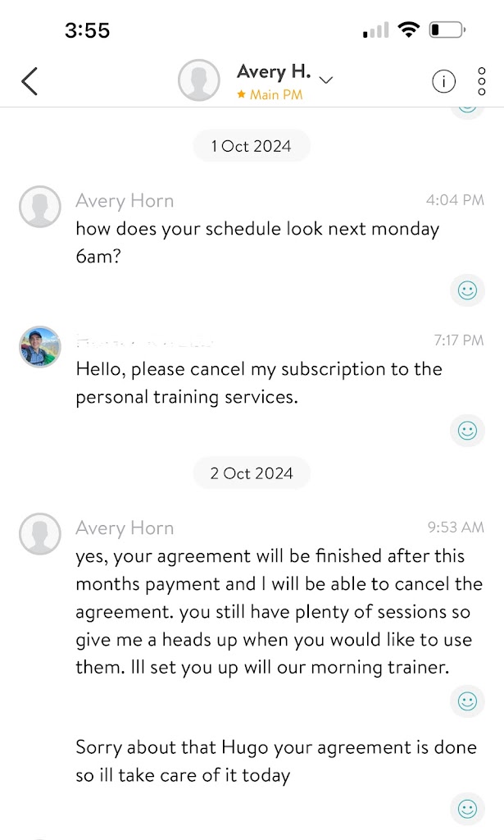Tap Avery H. header profile avatar
The height and width of the screenshot is (840, 504).
point(199,80)
